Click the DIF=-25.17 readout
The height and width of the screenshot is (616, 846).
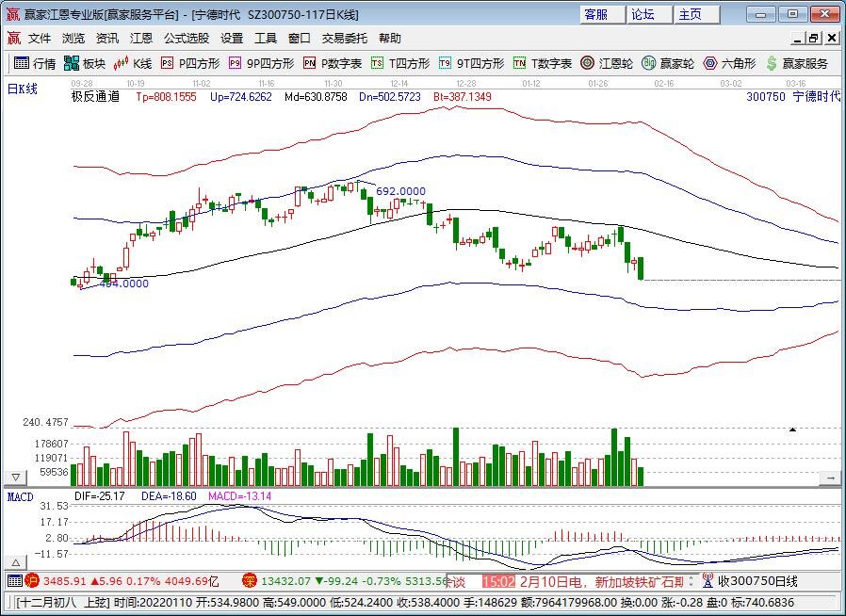99,496
